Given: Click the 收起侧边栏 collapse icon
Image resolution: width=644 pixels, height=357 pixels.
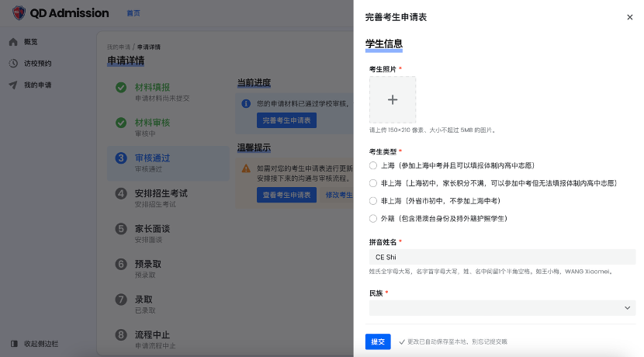Looking at the screenshot, I should click(x=13, y=344).
